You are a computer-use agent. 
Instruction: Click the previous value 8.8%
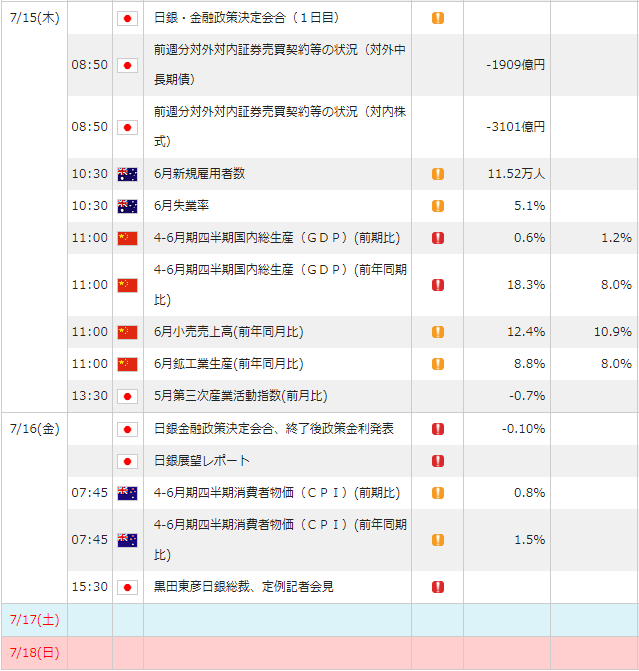click(x=529, y=364)
